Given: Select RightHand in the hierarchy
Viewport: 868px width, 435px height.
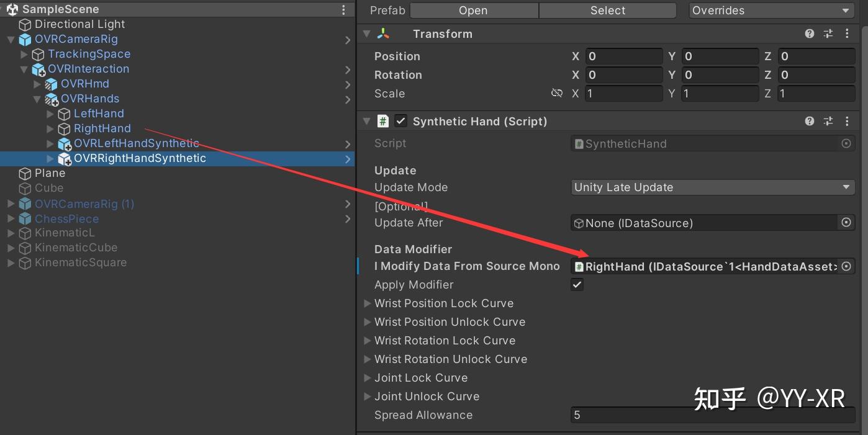Looking at the screenshot, I should click(x=101, y=128).
